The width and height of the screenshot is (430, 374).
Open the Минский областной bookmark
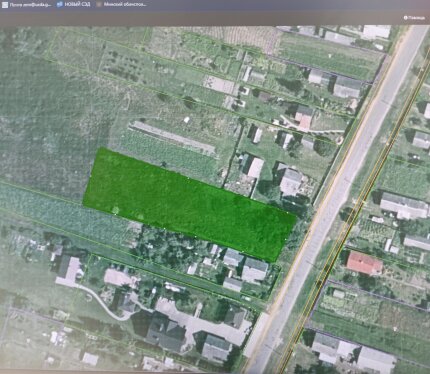[x=122, y=4]
